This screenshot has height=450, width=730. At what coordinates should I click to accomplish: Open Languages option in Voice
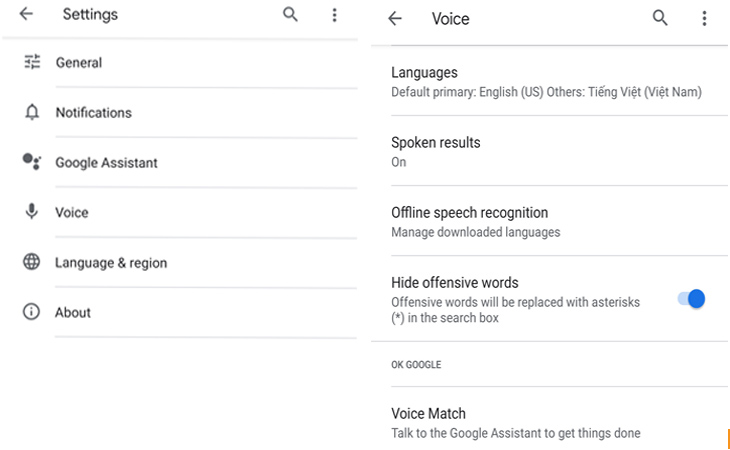click(549, 81)
